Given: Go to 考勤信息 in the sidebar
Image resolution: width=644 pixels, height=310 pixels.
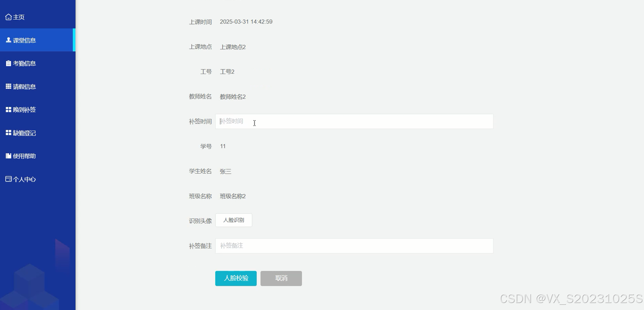Looking at the screenshot, I should tap(37, 63).
